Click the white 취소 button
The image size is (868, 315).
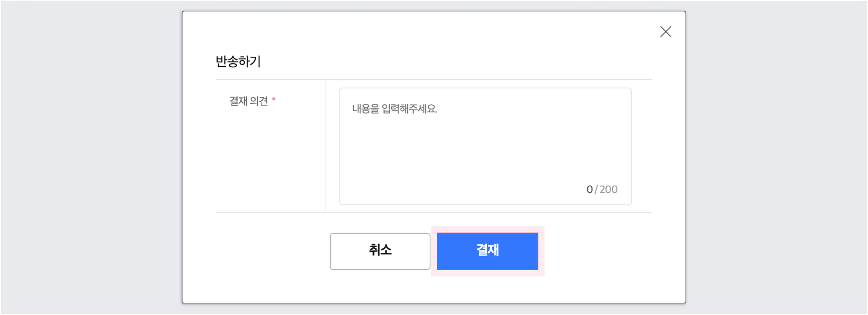point(380,251)
